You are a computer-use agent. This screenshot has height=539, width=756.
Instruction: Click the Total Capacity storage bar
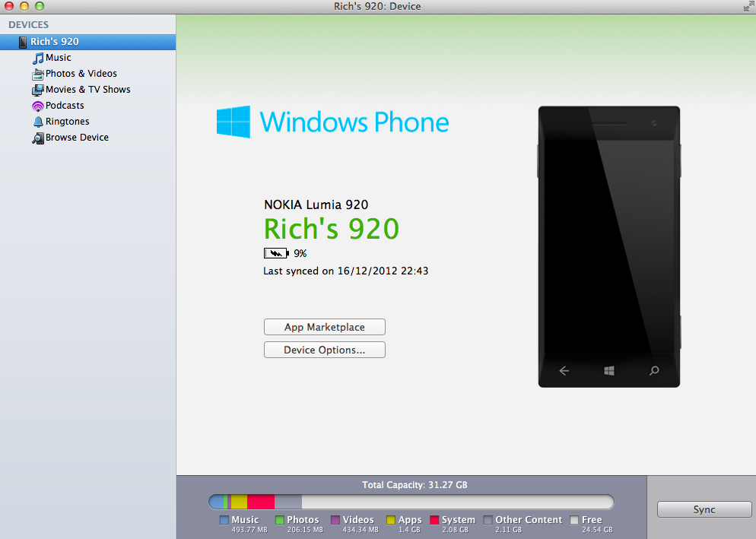pos(411,501)
